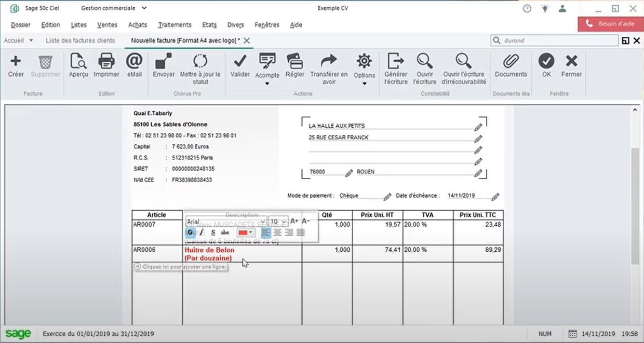Screen dimensions: 644x343
Task: Click the Créer plus icon
Action: click(16, 61)
